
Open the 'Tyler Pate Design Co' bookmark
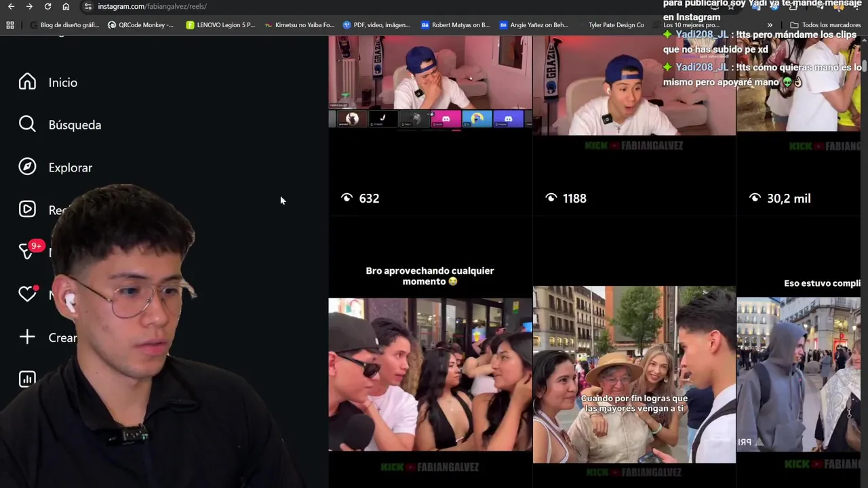pyautogui.click(x=616, y=25)
